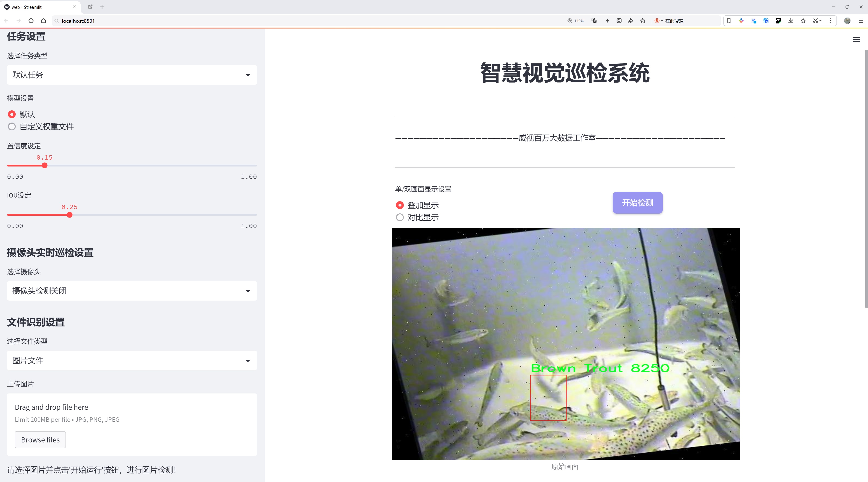Open the favorites star in toolbar
The width and height of the screenshot is (868, 482).
click(803, 20)
